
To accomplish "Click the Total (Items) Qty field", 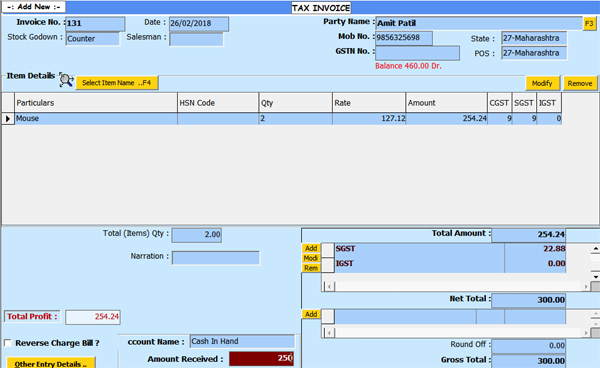I will point(197,235).
